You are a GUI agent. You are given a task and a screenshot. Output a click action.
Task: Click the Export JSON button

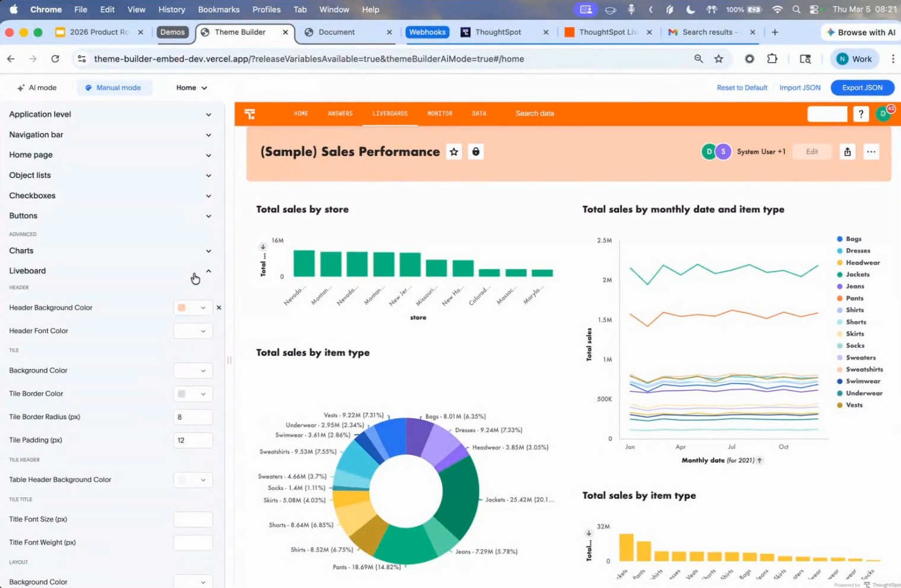(x=862, y=88)
